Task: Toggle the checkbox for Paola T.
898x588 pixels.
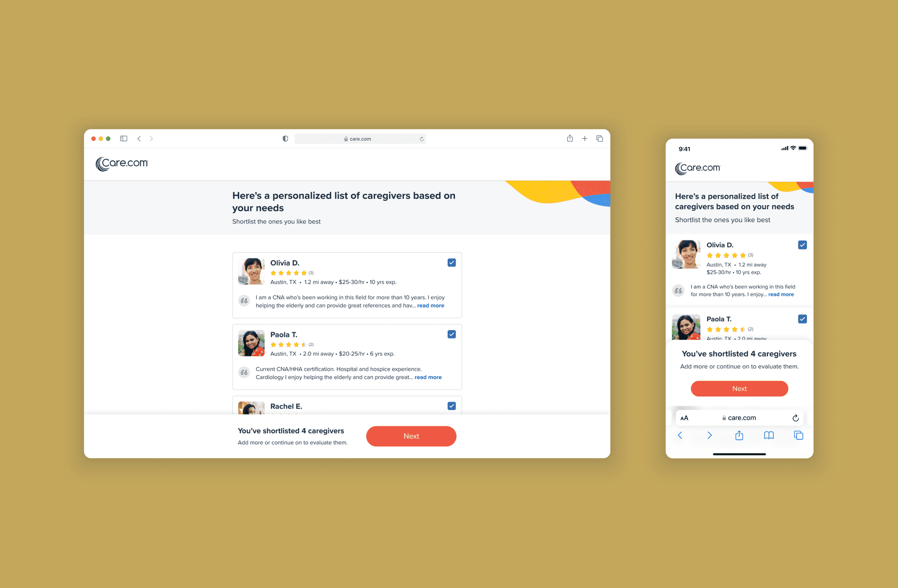Action: [451, 335]
